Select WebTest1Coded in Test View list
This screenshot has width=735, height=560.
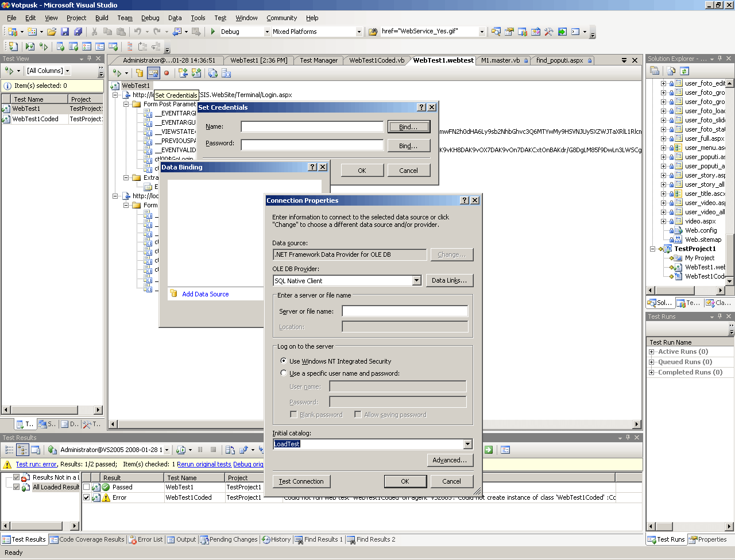(35, 119)
